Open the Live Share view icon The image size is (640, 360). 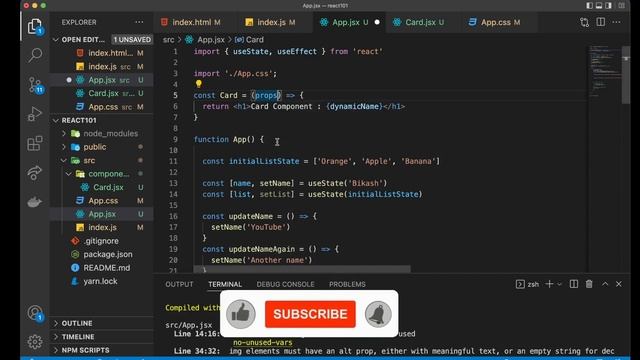tap(35, 173)
